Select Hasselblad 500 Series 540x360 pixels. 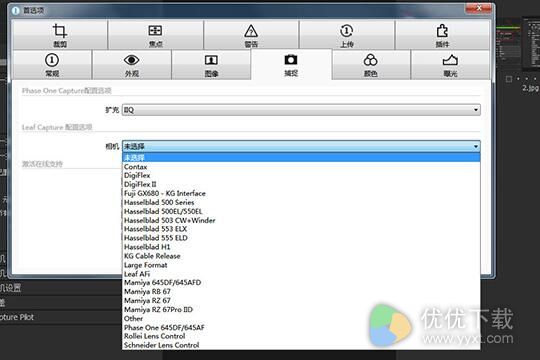301,202
